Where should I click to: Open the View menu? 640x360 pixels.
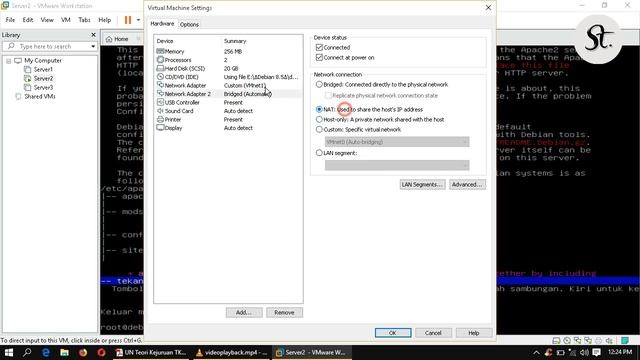[47, 20]
